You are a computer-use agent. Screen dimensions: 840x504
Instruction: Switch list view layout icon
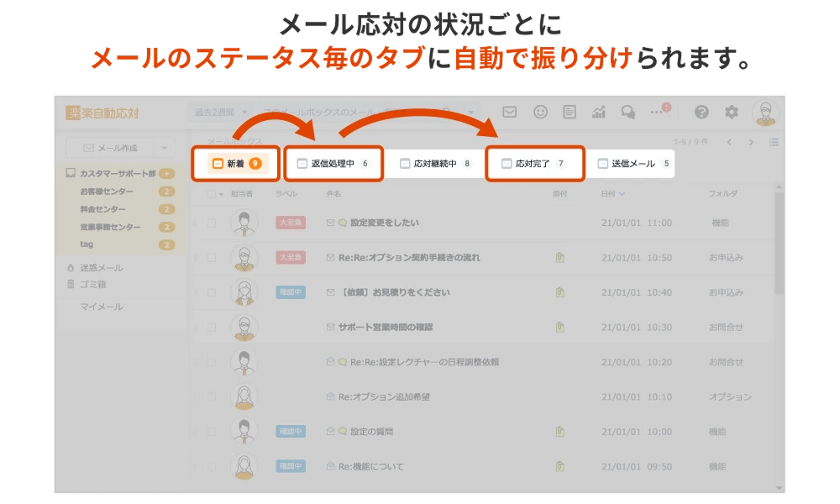[x=774, y=142]
